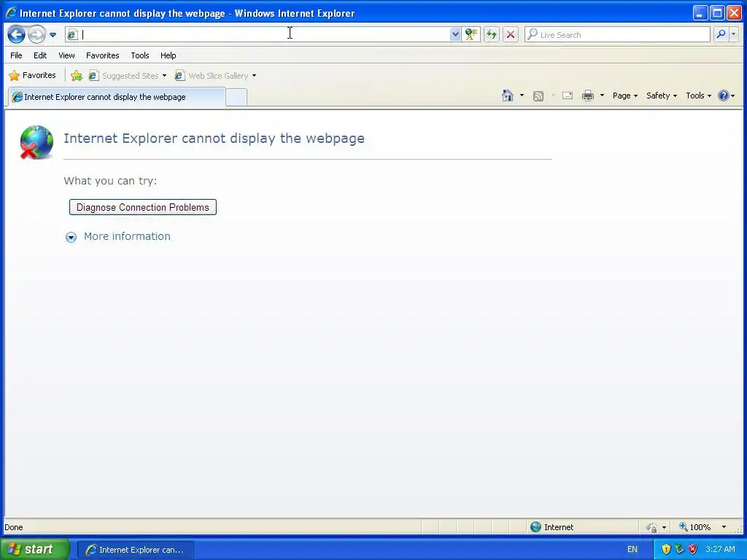Click the 3:27 AM clock

(720, 549)
